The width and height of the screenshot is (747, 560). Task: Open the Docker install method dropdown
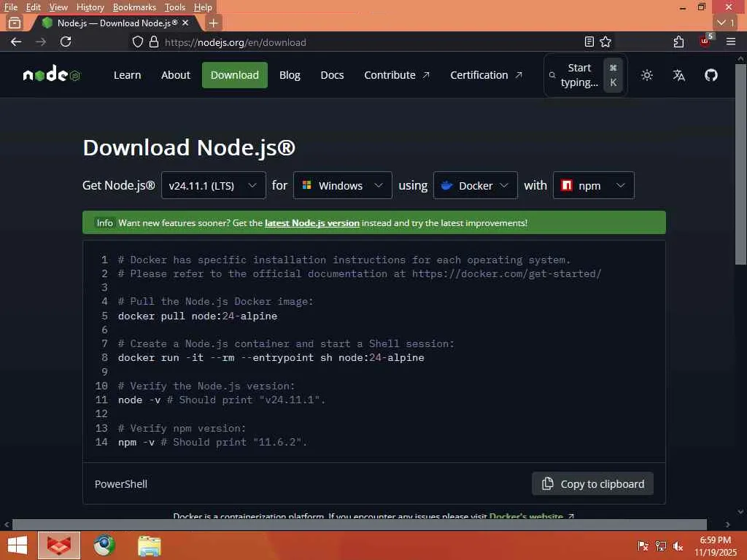[476, 185]
